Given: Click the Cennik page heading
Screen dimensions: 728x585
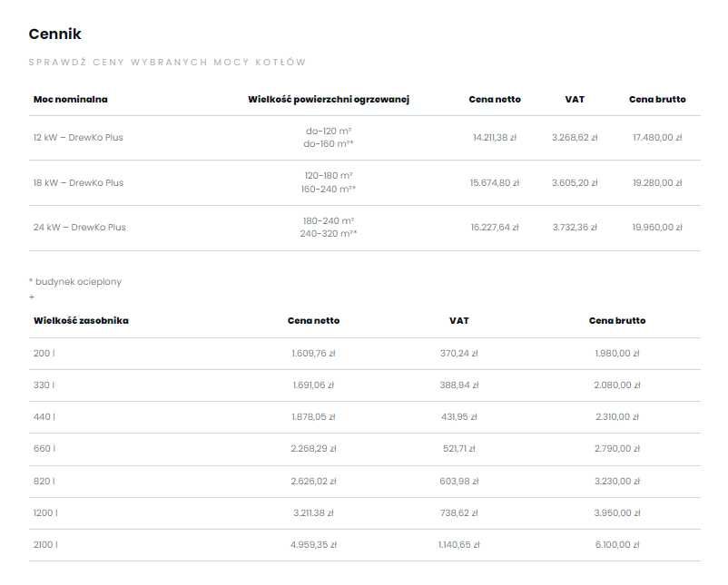Looking at the screenshot, I should pos(55,34).
